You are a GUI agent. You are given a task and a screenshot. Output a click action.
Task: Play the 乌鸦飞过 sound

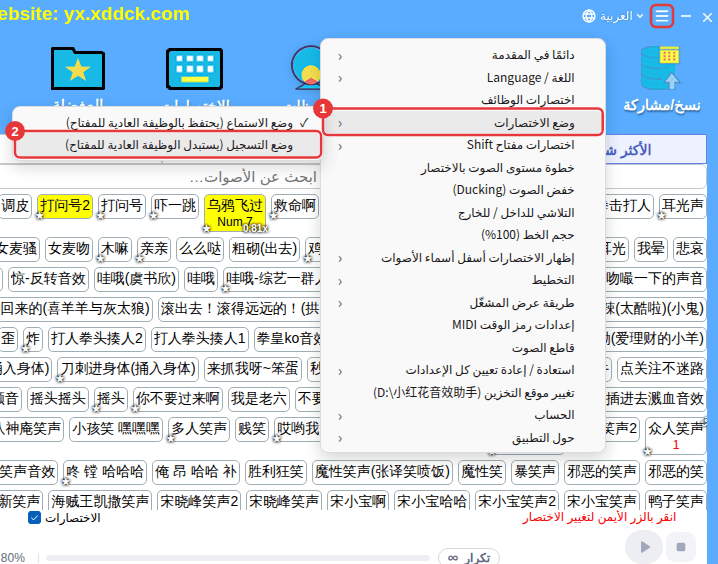click(x=235, y=212)
